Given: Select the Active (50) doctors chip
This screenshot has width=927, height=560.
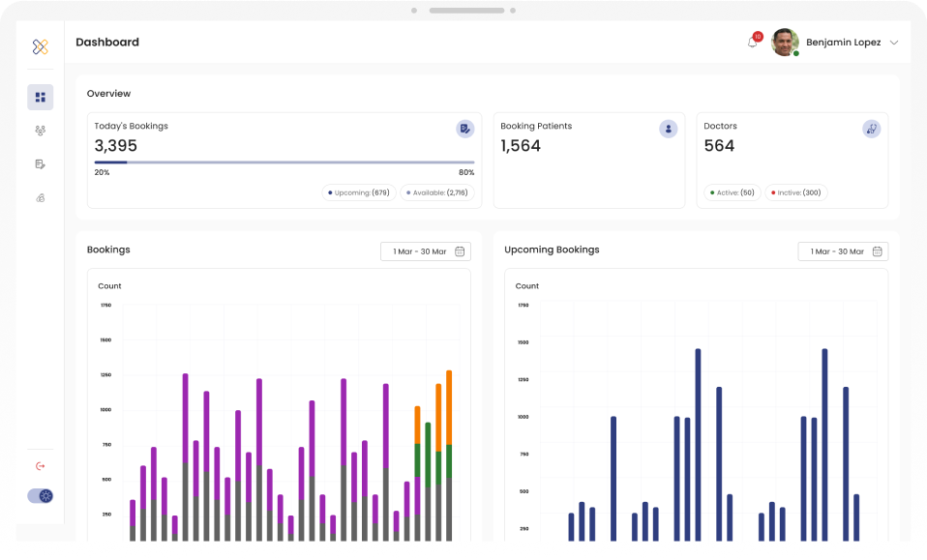Looking at the screenshot, I should click(733, 192).
